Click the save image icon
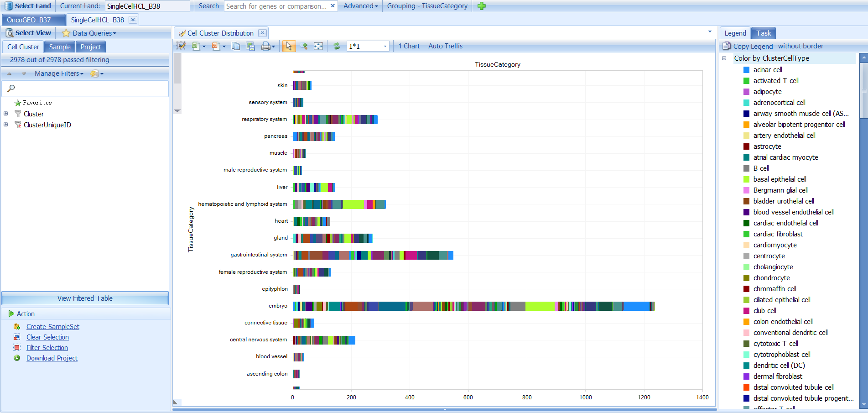 coord(250,46)
